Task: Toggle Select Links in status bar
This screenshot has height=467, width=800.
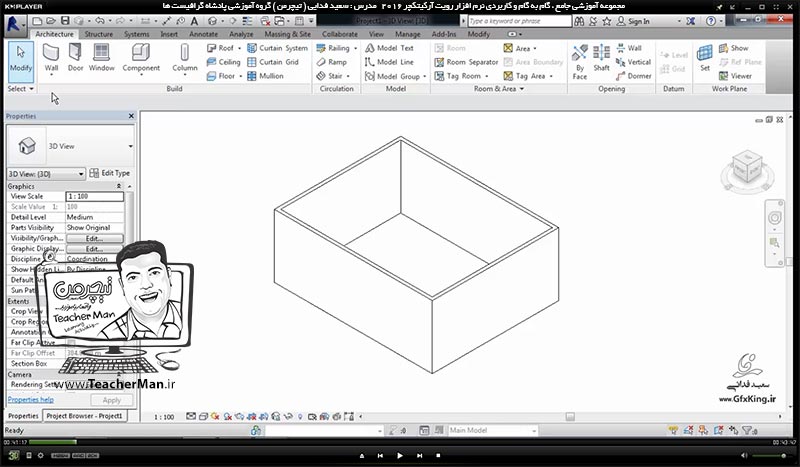Action: click(673, 430)
